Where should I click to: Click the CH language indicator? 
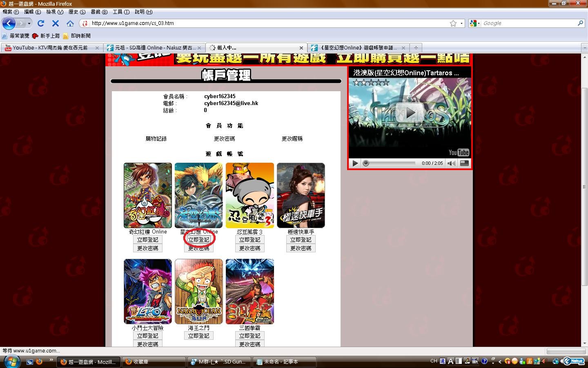(x=434, y=361)
